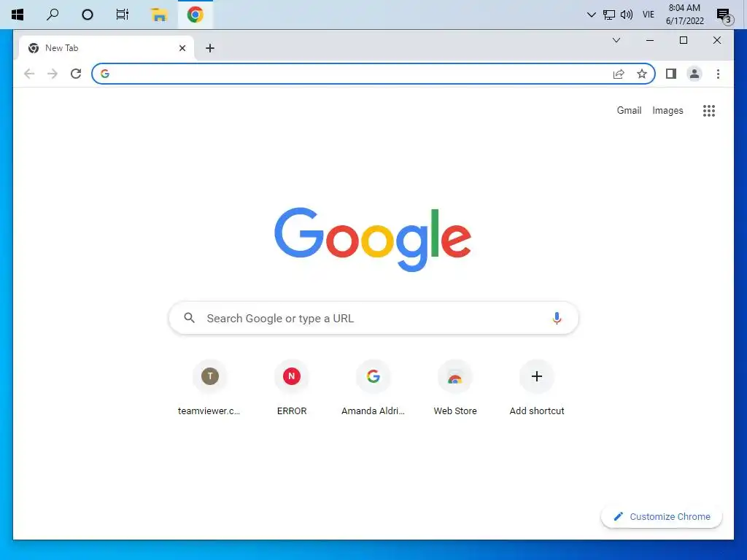The width and height of the screenshot is (747, 560).
Task: Open the Web Store shortcut
Action: click(455, 389)
